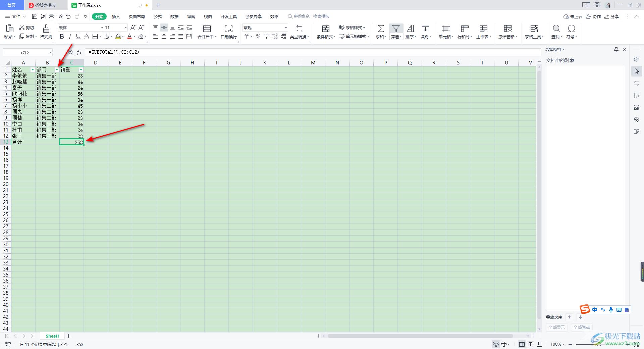The height and width of the screenshot is (349, 644).
Task: Click the Cut (剪切) scissors button
Action: (x=26, y=28)
